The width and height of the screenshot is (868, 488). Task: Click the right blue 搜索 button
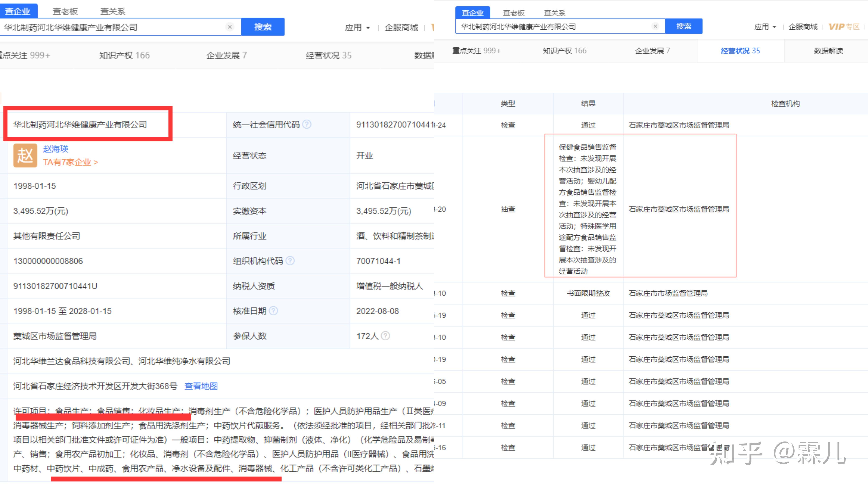(684, 26)
